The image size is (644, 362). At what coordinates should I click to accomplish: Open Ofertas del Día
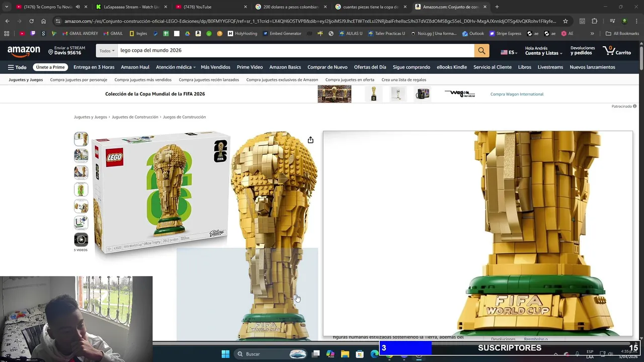pyautogui.click(x=370, y=67)
